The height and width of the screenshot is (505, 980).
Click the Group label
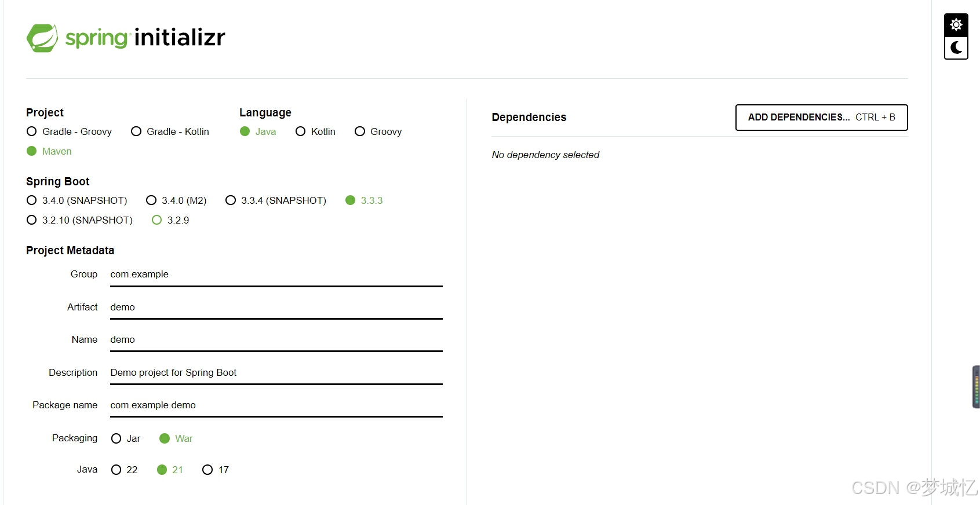coord(84,274)
